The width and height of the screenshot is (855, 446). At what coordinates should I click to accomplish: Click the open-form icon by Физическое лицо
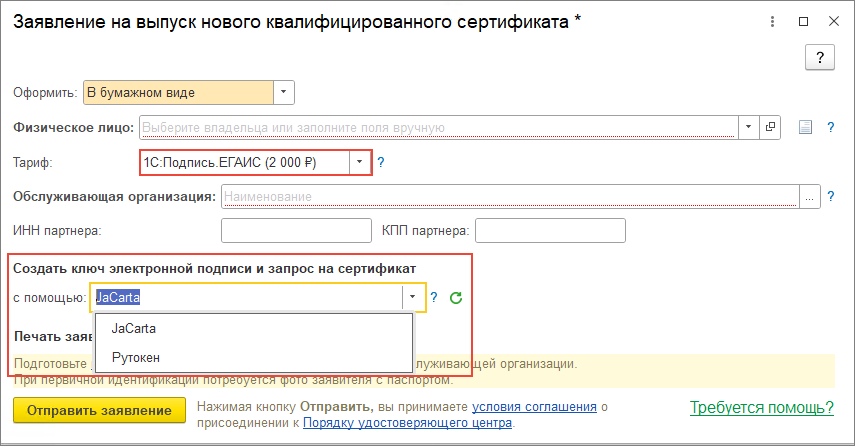pyautogui.click(x=771, y=127)
